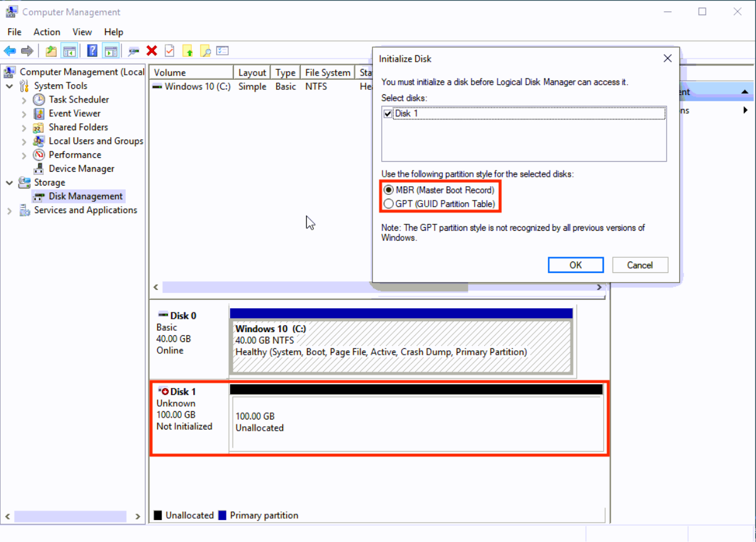
Task: Click the Storage icon in tree
Action: pyautogui.click(x=25, y=182)
